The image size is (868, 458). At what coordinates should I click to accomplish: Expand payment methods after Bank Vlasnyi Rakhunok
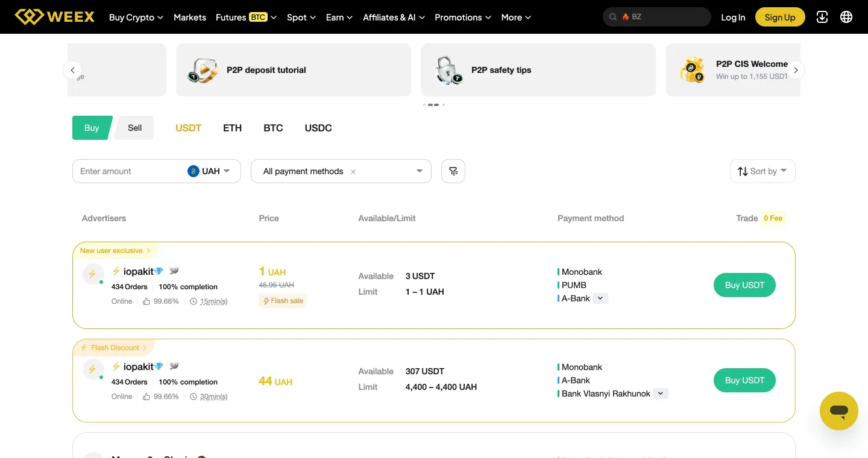pos(661,394)
